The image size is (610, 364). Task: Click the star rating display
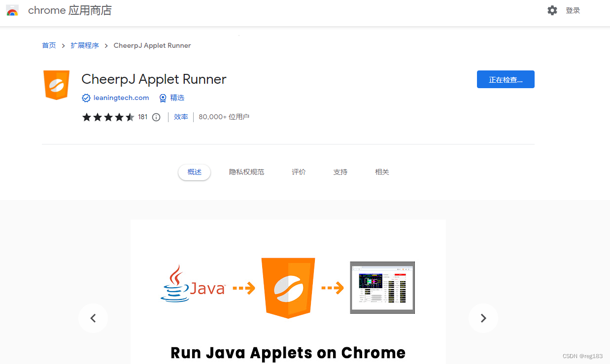point(108,117)
